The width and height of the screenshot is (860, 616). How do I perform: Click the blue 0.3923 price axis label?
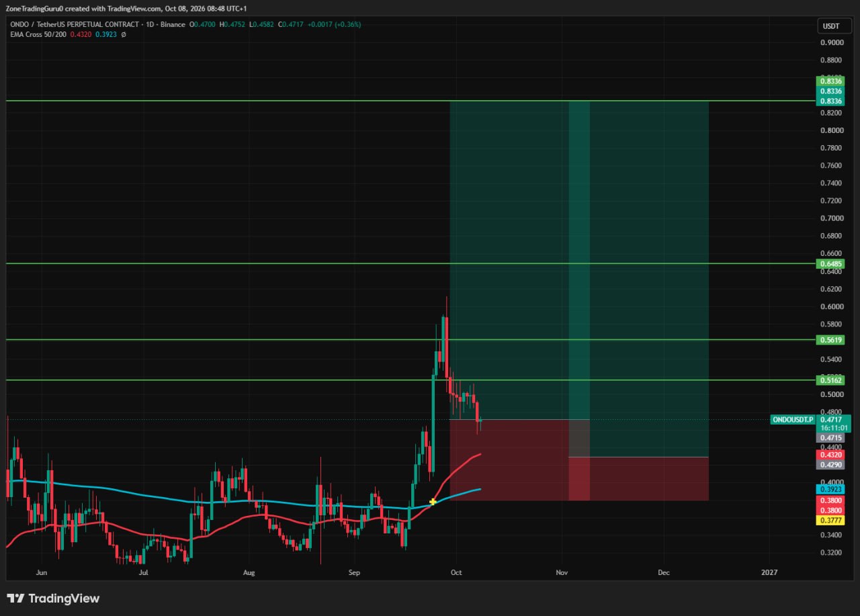pos(830,489)
